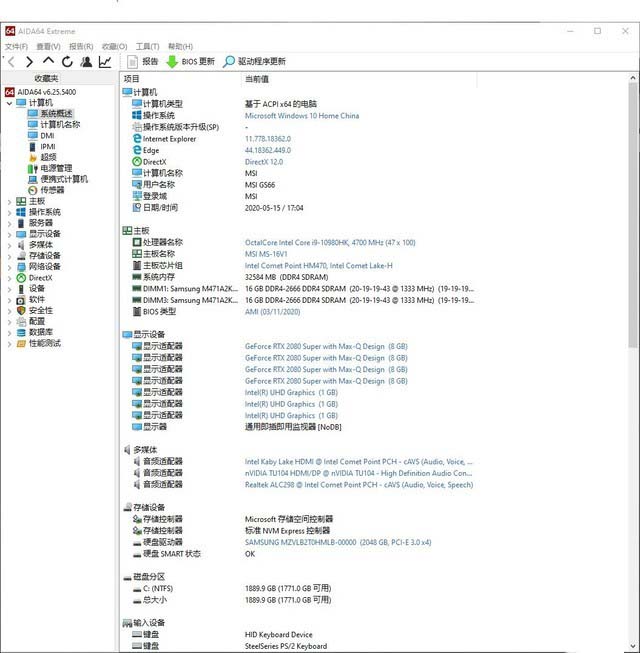Open the 查看(V) menu
This screenshot has height=653, width=640.
pos(48,46)
